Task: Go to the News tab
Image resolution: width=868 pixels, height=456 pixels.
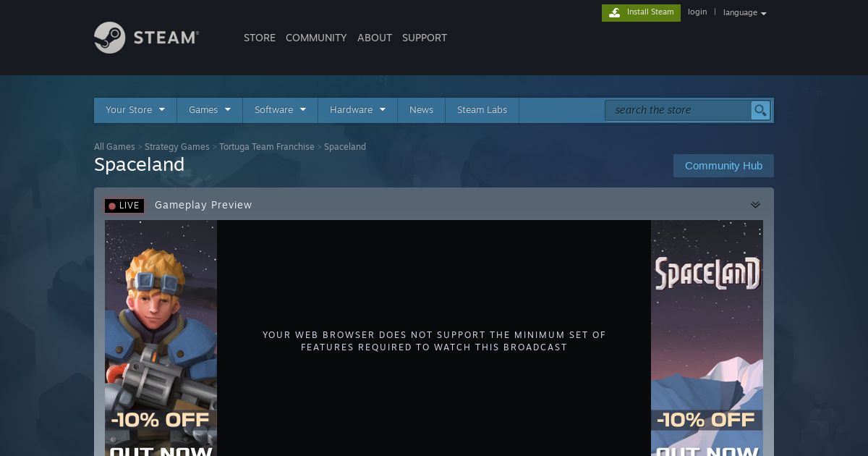Action: click(x=421, y=110)
